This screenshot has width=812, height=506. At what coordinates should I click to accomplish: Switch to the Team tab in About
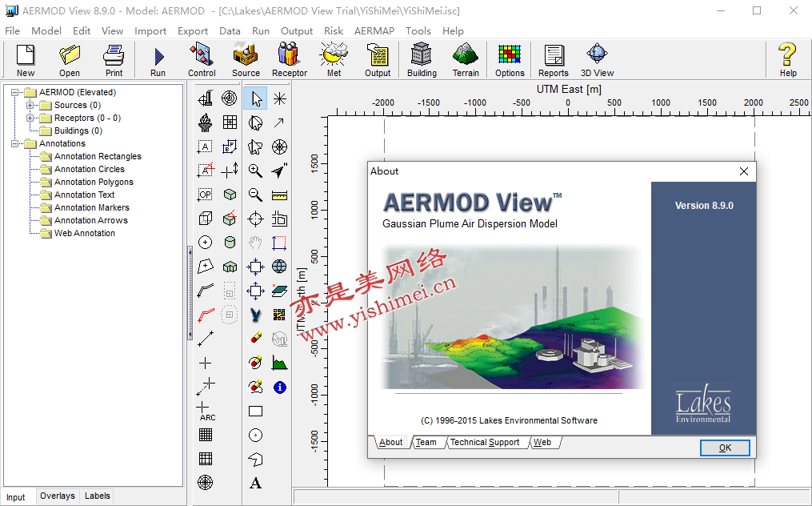point(426,442)
